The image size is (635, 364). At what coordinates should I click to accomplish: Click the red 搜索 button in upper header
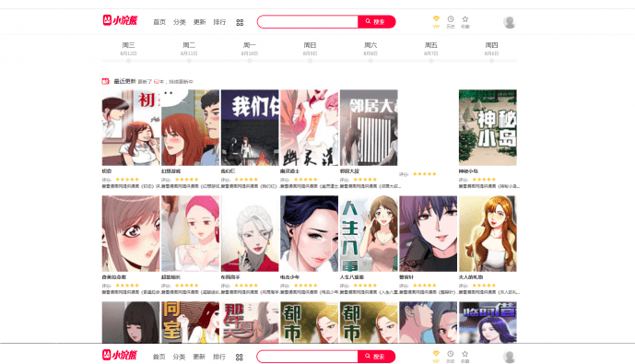click(376, 22)
